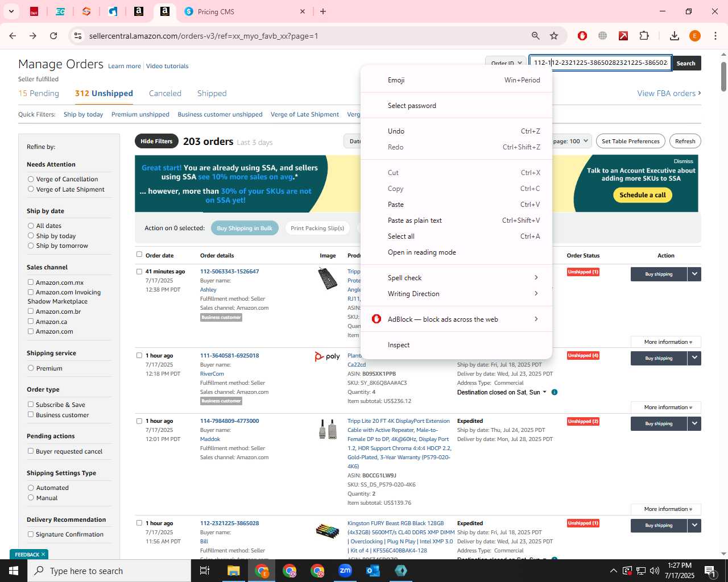Open the browser Downloads icon
This screenshot has height=582, width=728.
tap(675, 36)
